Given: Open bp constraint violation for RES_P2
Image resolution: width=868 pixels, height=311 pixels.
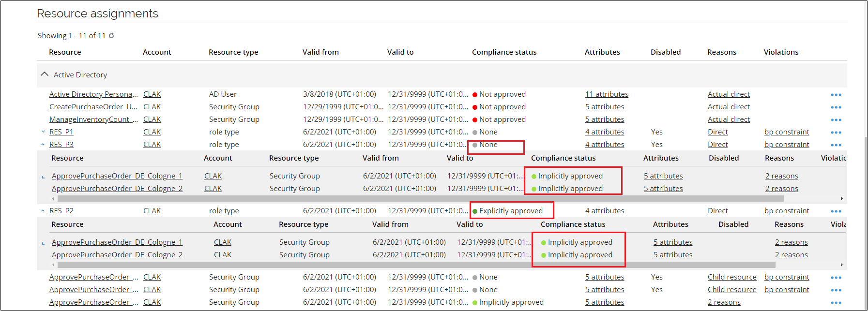Looking at the screenshot, I should [787, 211].
